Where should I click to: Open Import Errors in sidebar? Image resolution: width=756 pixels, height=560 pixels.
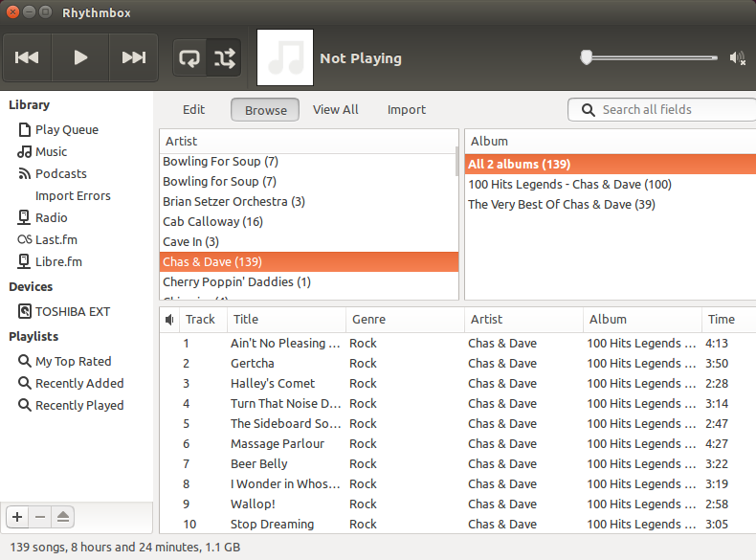73,196
